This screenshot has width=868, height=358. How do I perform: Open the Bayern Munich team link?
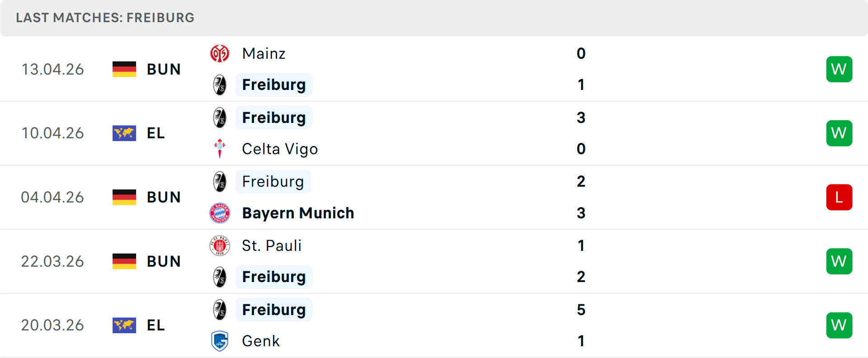pyautogui.click(x=298, y=213)
